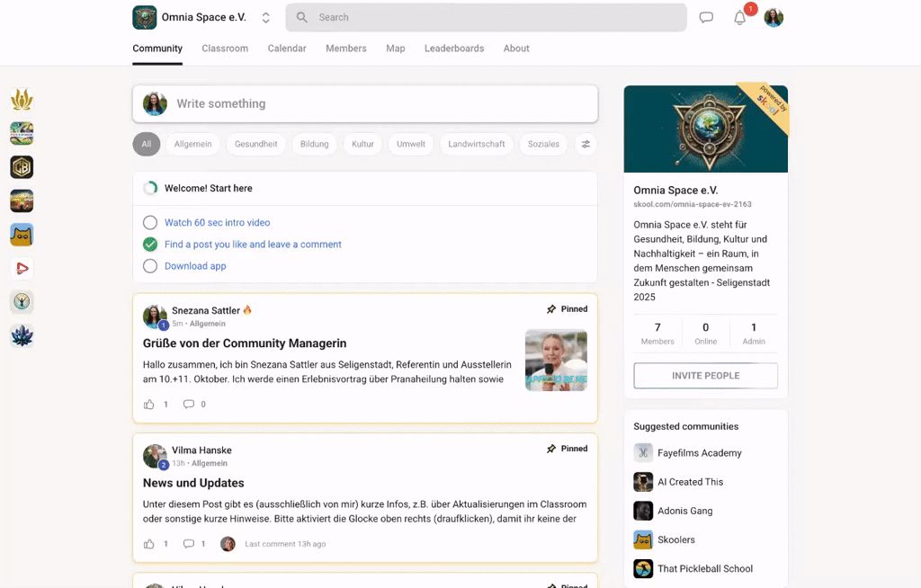This screenshot has width=921, height=588.
Task: Open comments on News und Updates post
Action: coord(189,544)
